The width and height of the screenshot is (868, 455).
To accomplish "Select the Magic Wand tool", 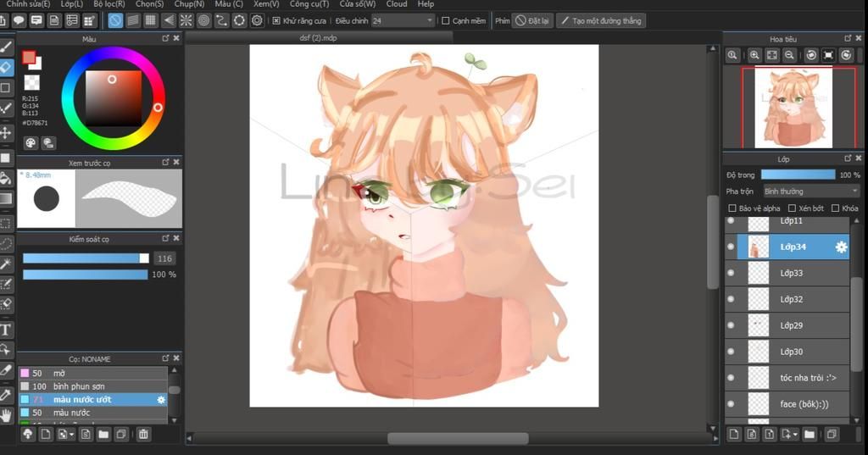I will pyautogui.click(x=6, y=264).
